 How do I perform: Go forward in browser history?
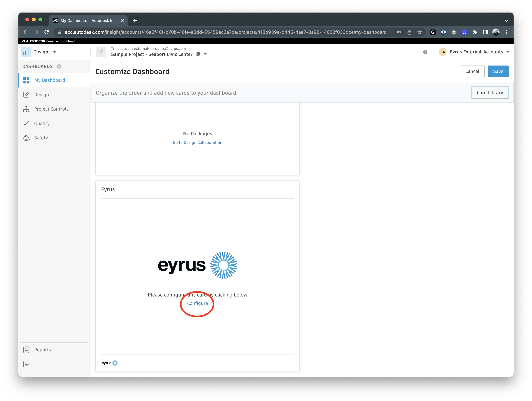point(36,32)
